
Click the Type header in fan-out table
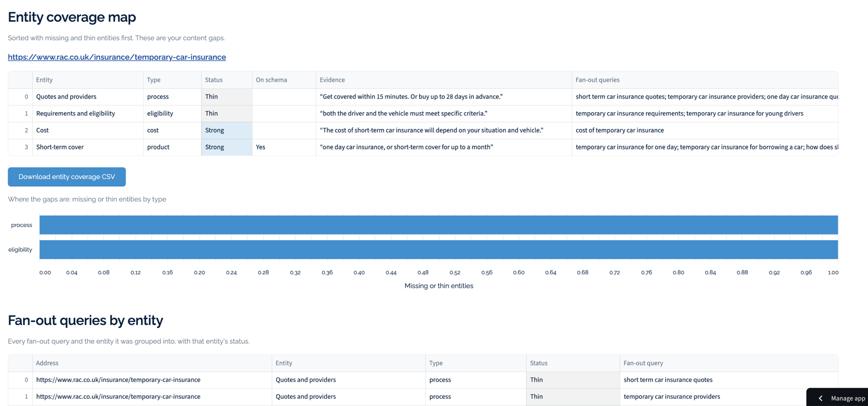pos(476,363)
